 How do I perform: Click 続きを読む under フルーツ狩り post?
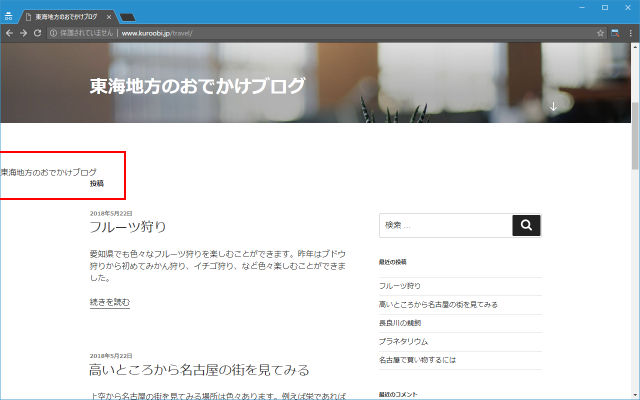tap(109, 302)
